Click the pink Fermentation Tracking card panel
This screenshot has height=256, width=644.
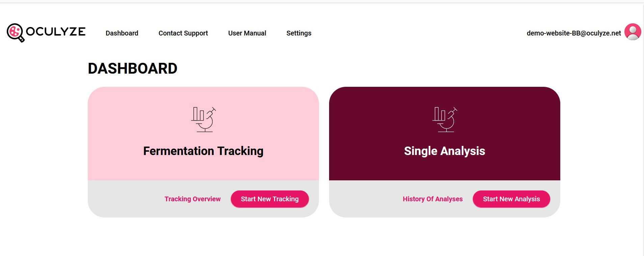pyautogui.click(x=203, y=133)
